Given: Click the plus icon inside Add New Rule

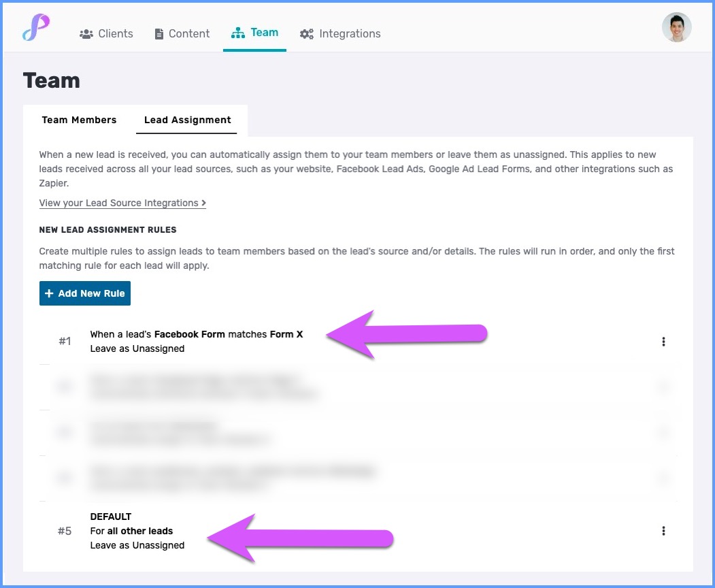Looking at the screenshot, I should (49, 293).
